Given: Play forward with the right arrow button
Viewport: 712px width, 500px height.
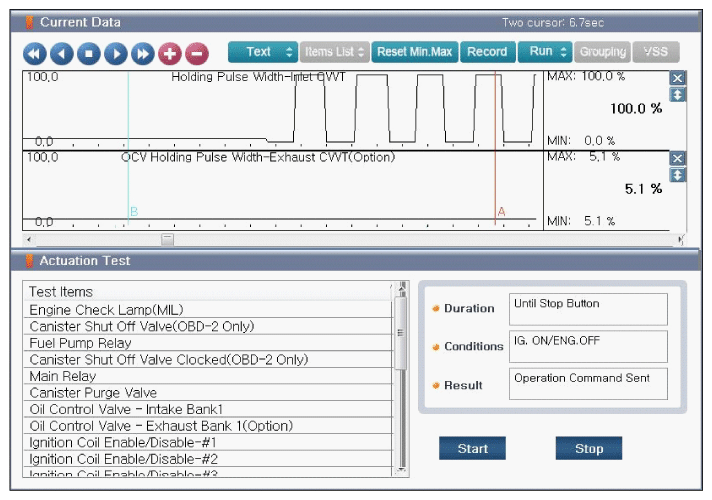Looking at the screenshot, I should tap(116, 54).
